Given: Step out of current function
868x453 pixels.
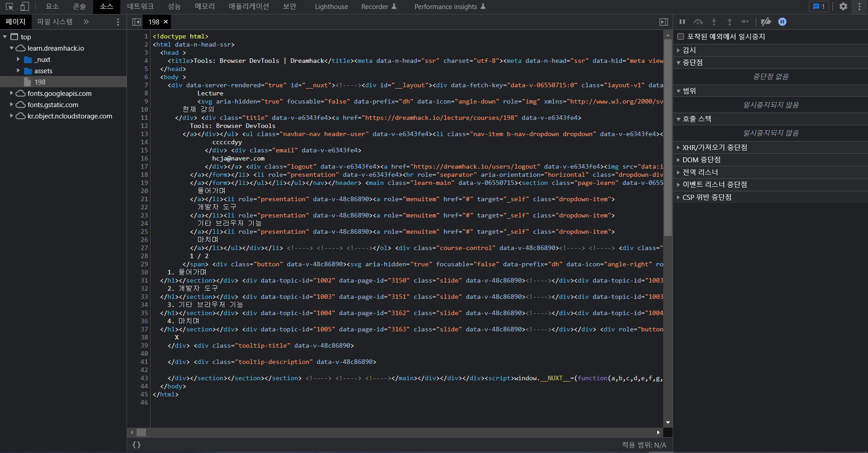Looking at the screenshot, I should click(729, 22).
